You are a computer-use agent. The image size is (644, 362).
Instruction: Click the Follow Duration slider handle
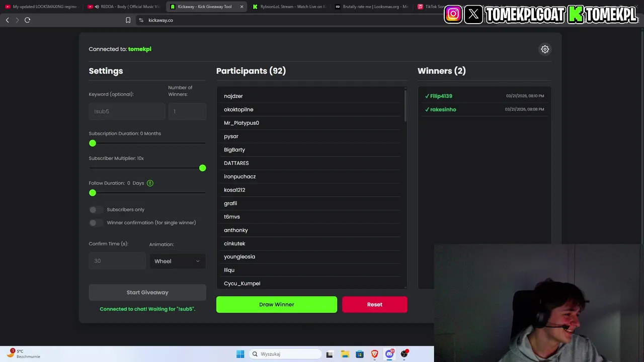coord(93,193)
